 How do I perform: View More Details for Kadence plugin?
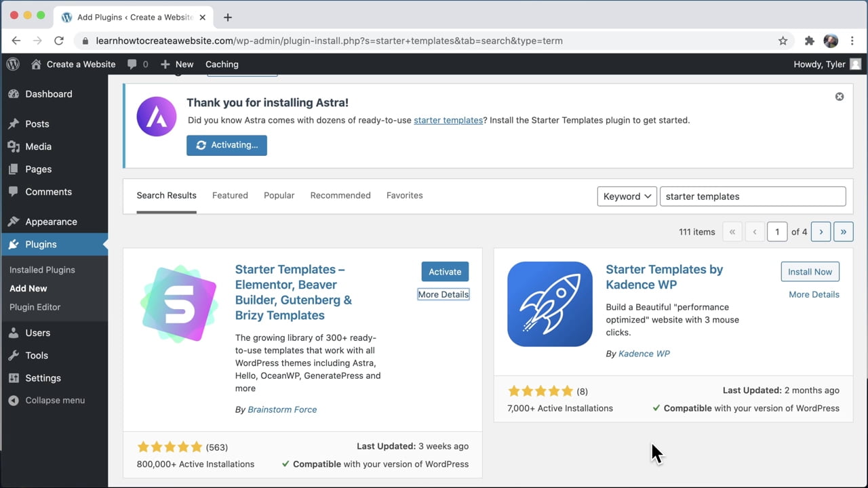[x=814, y=294]
